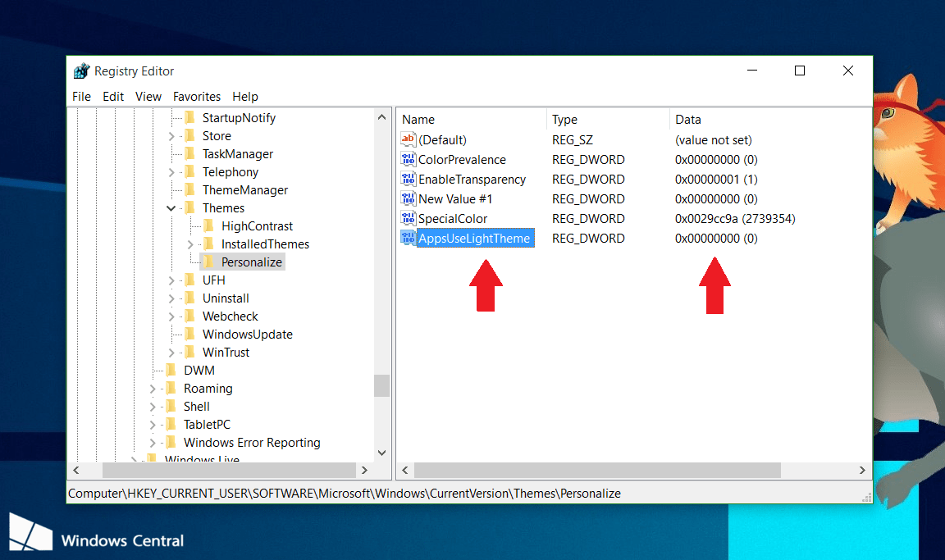Click the DWORD icon beside ColorPrevalence
The width and height of the screenshot is (945, 560).
[408, 159]
